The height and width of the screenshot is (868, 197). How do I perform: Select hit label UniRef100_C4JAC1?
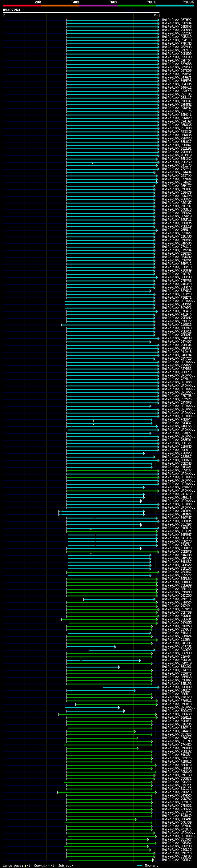point(177,78)
